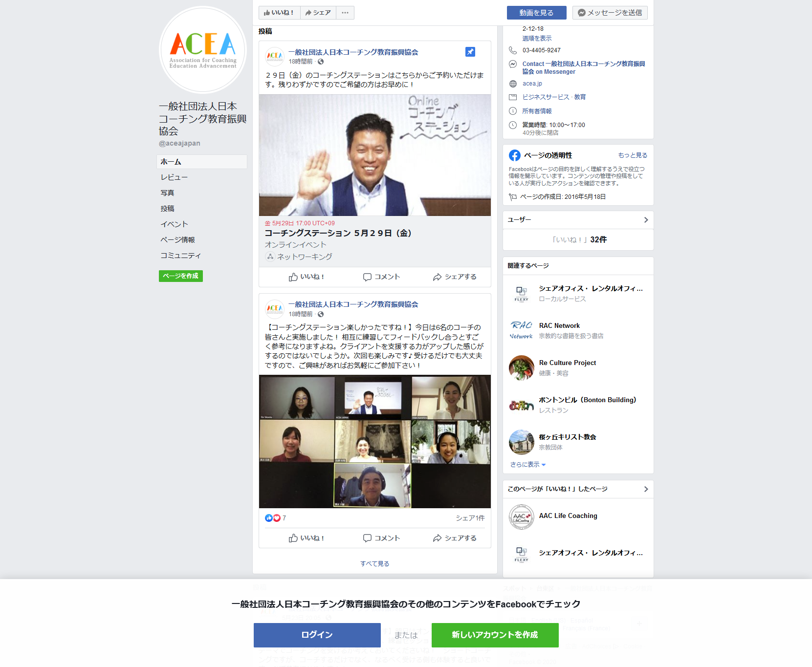The height and width of the screenshot is (667, 812).
Task: Click the second post's globe privacy icon
Action: (321, 314)
